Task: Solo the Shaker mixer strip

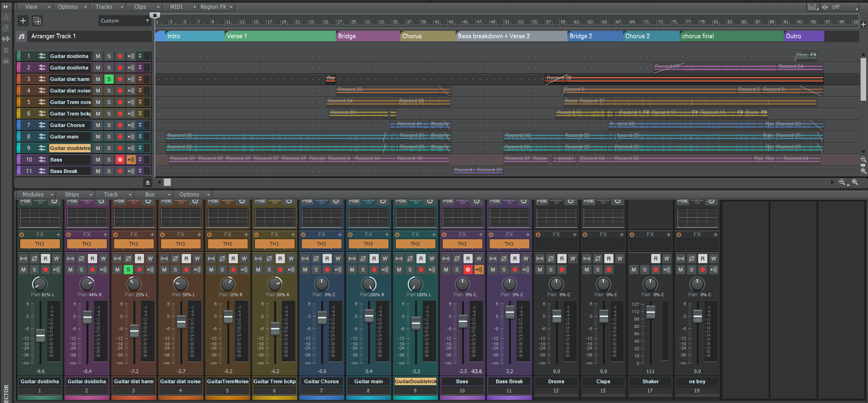Action: click(x=645, y=270)
